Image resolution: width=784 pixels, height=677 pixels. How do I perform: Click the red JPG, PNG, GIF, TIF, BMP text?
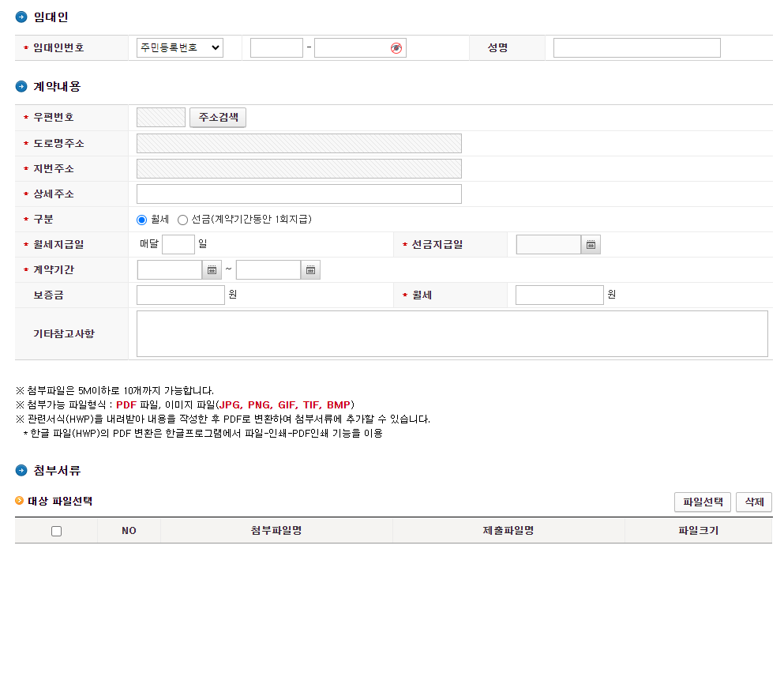click(x=285, y=404)
